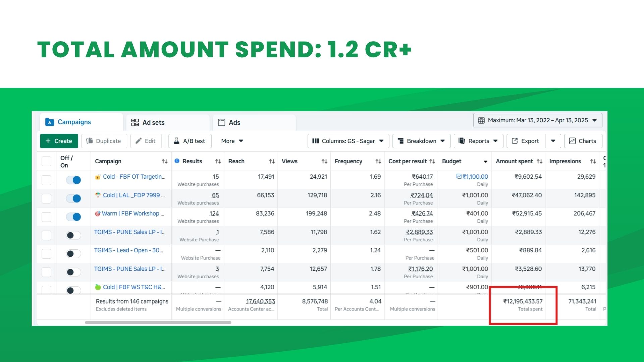Sort by Results column arrows
This screenshot has height=362, width=644.
pos(218,162)
